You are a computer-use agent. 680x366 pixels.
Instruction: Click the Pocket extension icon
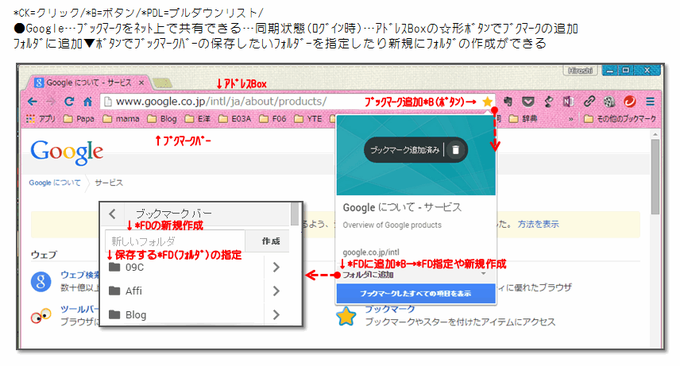(527, 101)
